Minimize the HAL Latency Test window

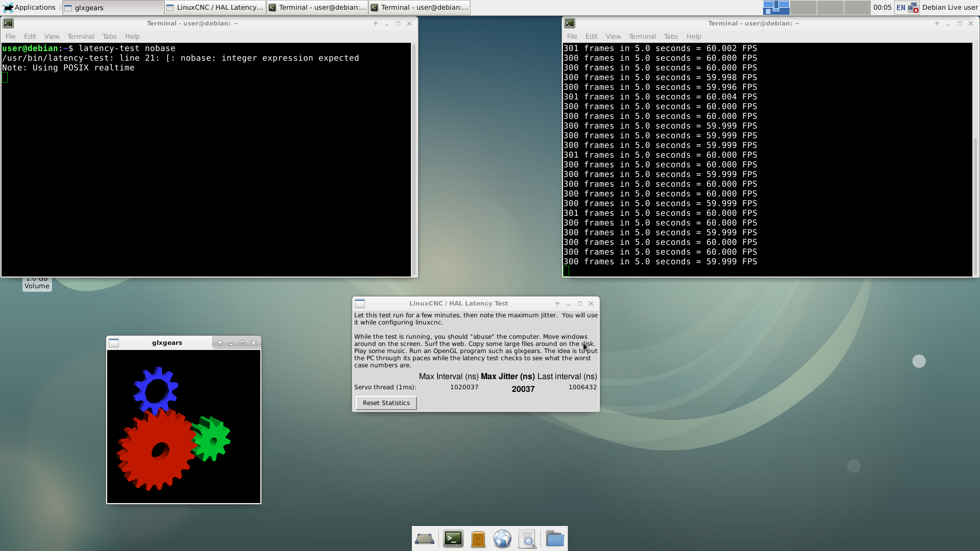click(x=569, y=304)
